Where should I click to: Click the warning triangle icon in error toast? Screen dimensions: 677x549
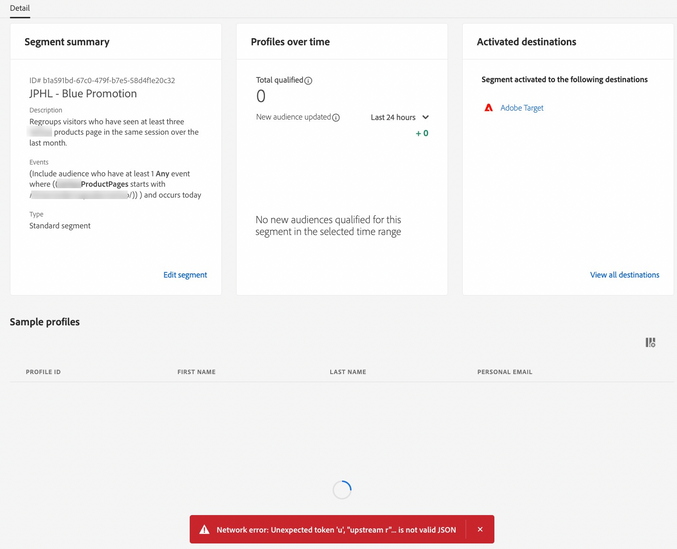click(204, 529)
